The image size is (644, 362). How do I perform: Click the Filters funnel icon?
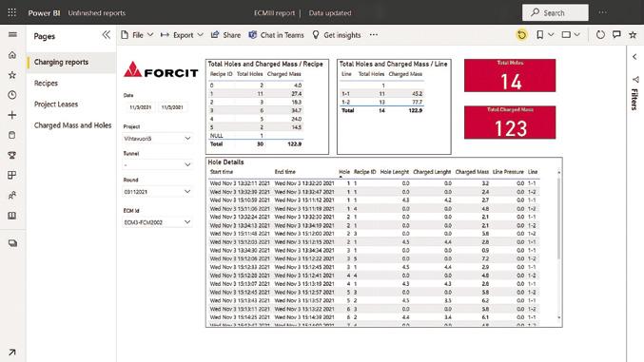[635, 79]
